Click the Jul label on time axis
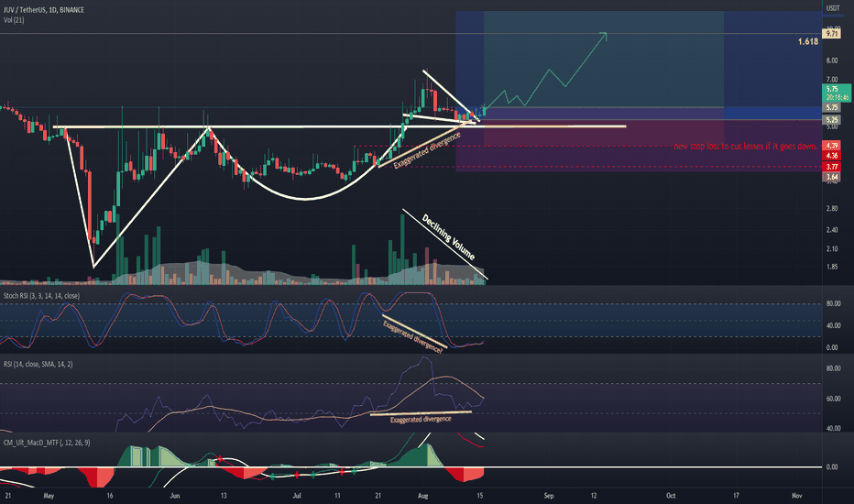Viewport: 854px width, 504px height. (x=297, y=496)
